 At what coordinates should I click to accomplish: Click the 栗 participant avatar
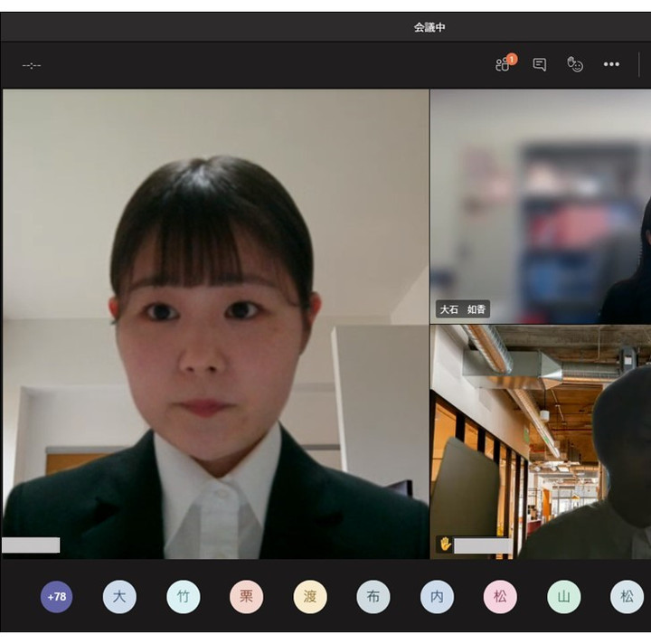click(246, 597)
